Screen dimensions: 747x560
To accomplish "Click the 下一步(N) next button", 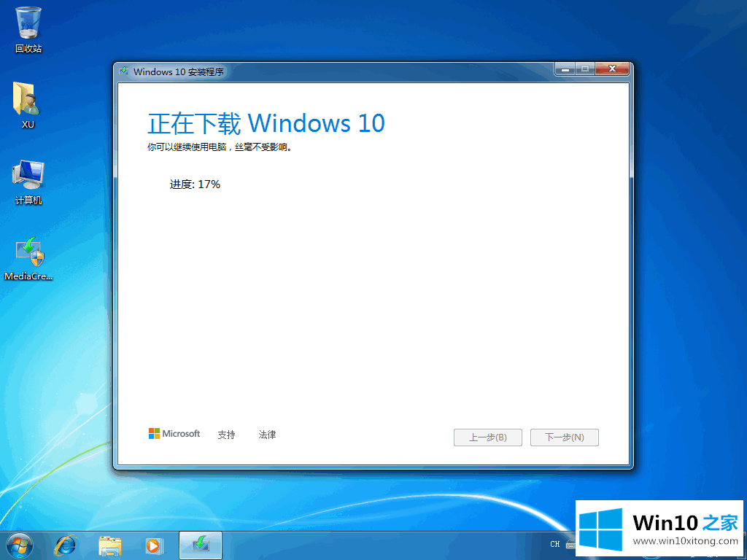I will tap(565, 437).
